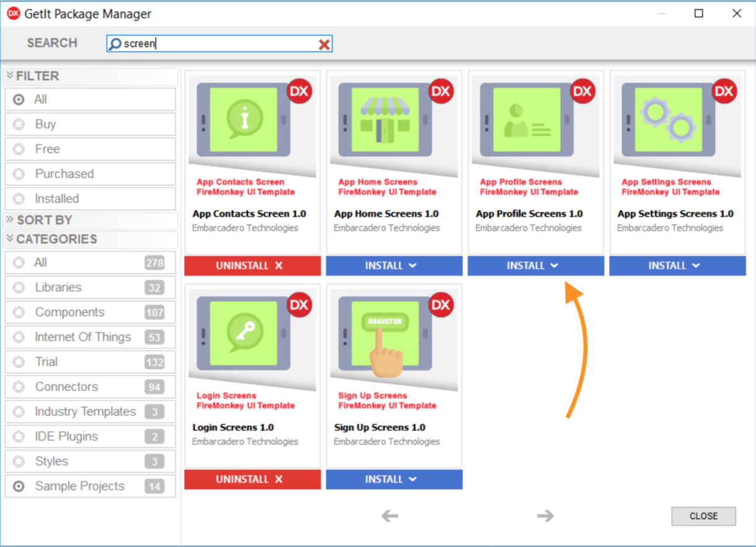Image resolution: width=756 pixels, height=547 pixels.
Task: Select the Buy filter option
Action: [90, 124]
